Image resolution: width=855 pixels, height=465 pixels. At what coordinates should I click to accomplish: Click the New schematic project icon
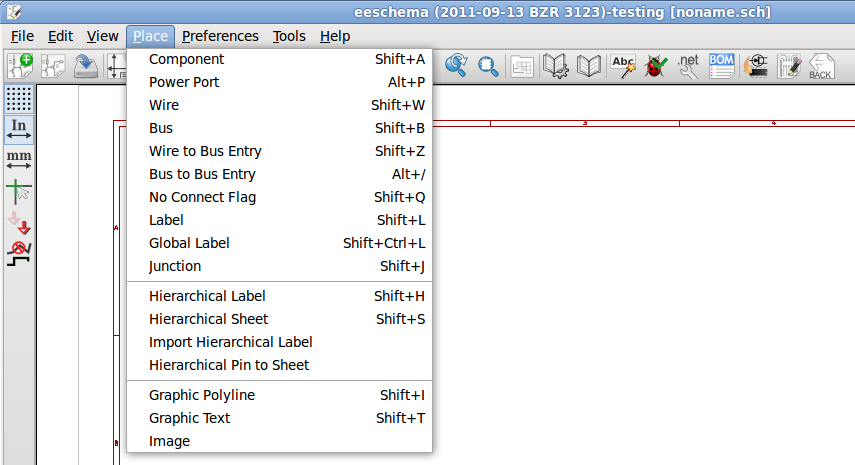(x=20, y=66)
